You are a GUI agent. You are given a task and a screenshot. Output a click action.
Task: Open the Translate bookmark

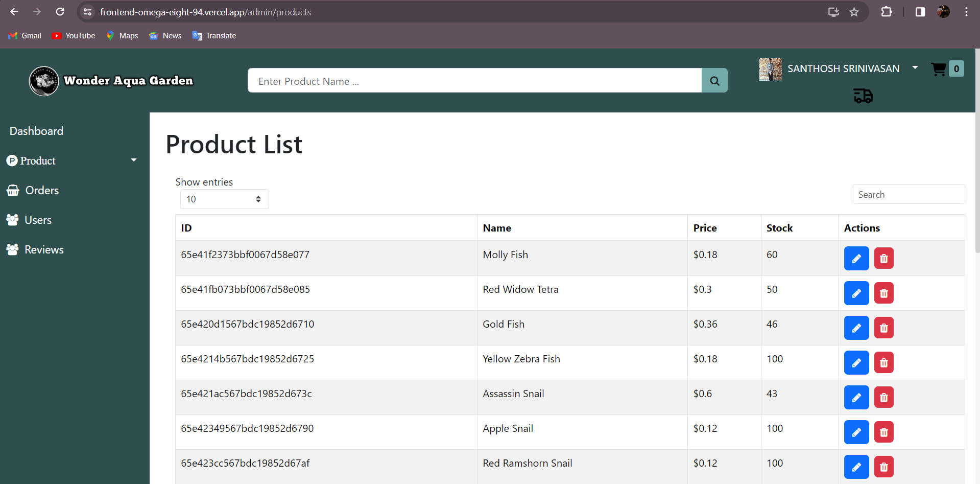pyautogui.click(x=214, y=36)
